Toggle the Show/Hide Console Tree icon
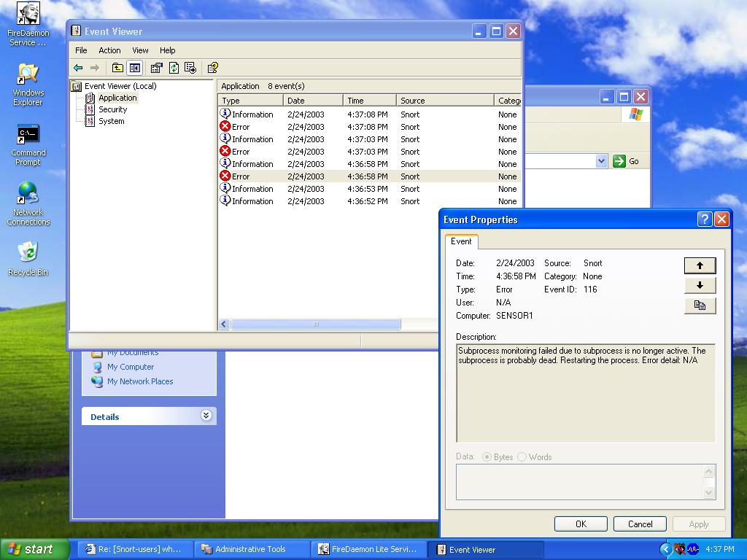747x560 pixels. 134,68
